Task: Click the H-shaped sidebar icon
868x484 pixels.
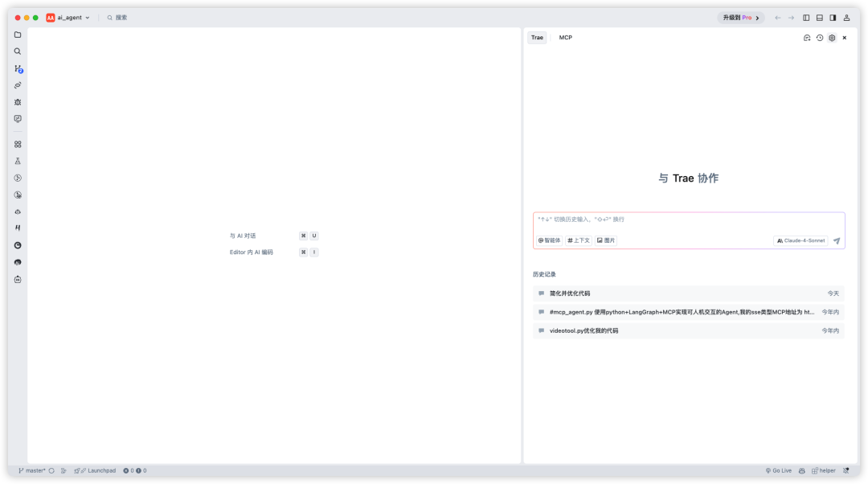Action: 18,228
